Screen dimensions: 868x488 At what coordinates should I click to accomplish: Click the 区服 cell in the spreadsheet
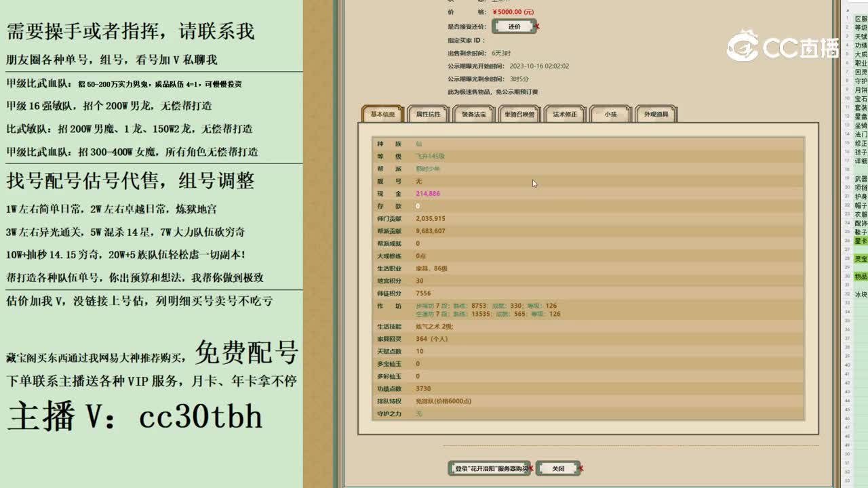click(x=861, y=19)
